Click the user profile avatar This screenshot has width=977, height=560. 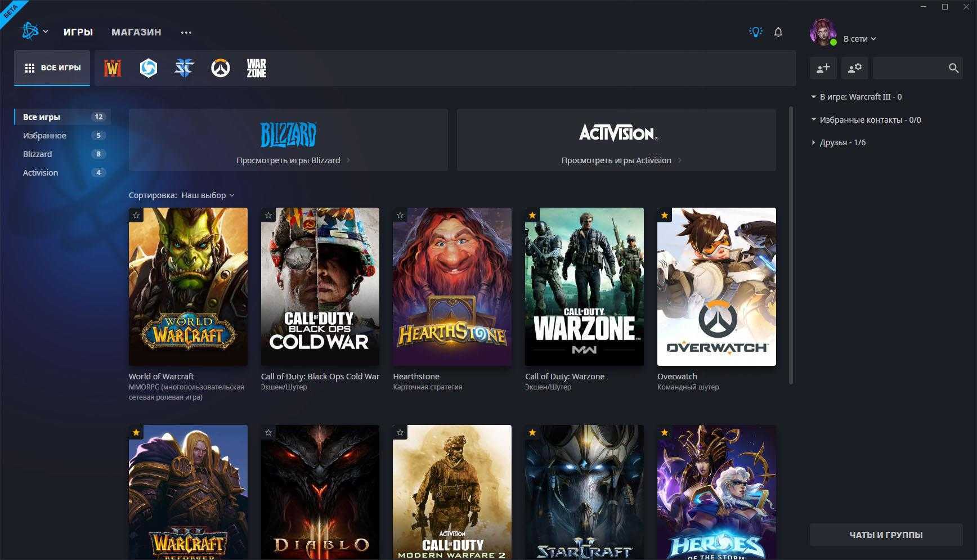(x=823, y=32)
